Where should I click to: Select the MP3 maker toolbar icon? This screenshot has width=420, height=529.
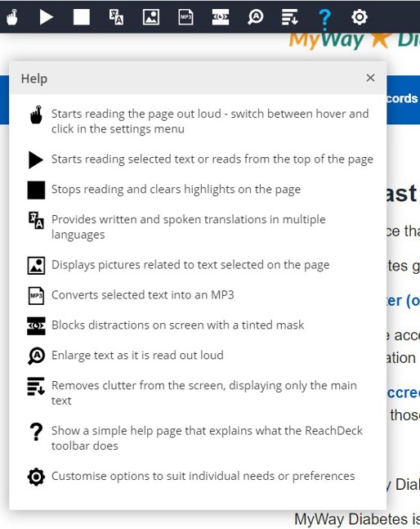pyautogui.click(x=185, y=17)
